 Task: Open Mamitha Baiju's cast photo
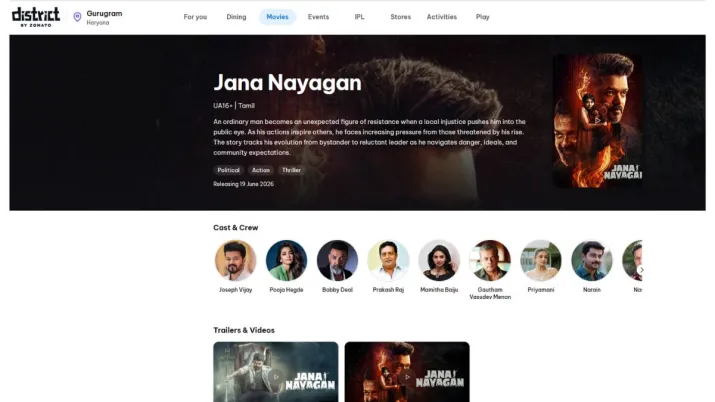(x=439, y=260)
